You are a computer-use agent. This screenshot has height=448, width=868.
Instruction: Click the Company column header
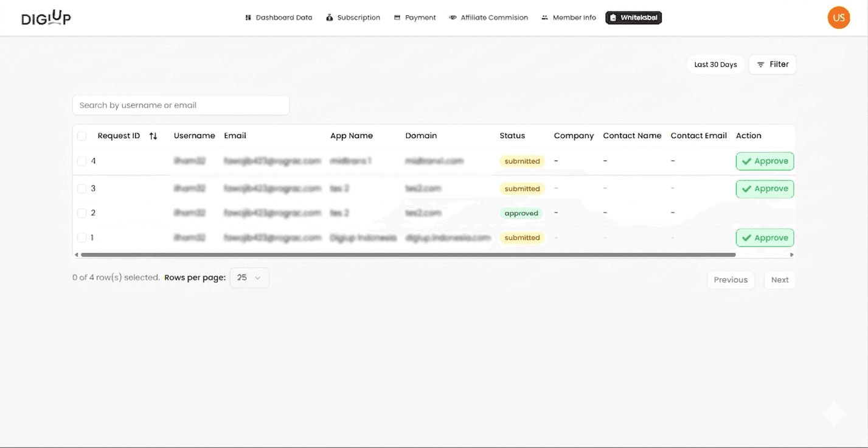click(x=574, y=136)
